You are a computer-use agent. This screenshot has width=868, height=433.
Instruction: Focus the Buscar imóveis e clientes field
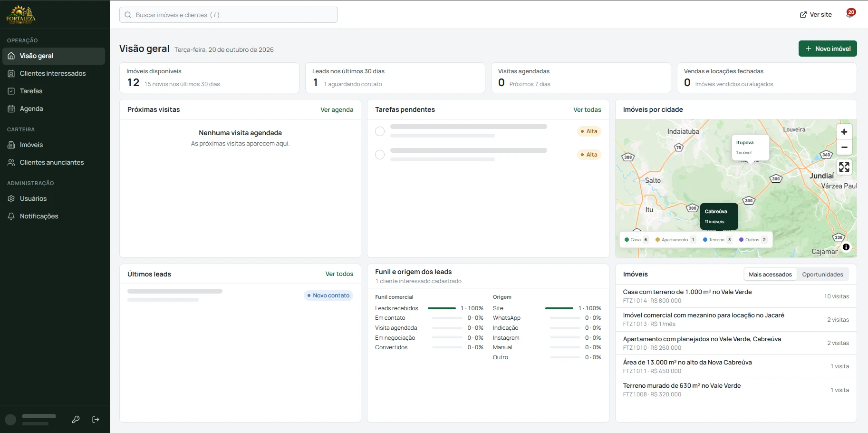pos(229,15)
